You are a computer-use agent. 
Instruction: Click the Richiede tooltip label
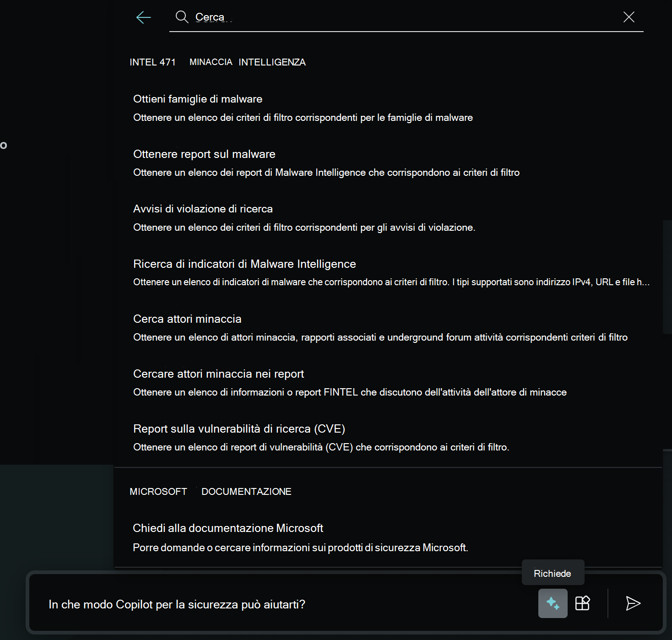(553, 572)
